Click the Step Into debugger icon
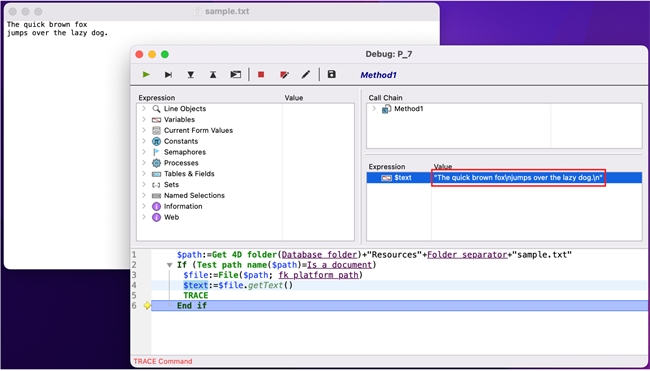 point(191,75)
